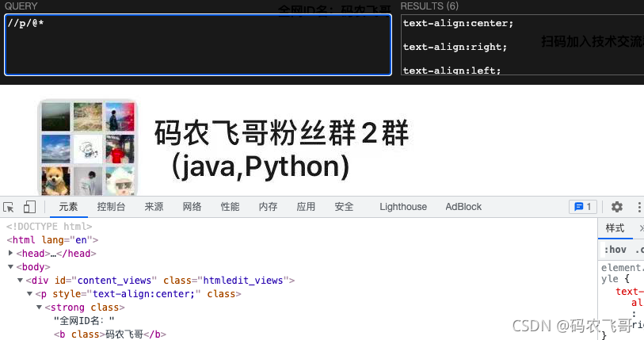Click the RESULTS (6) label
The height and width of the screenshot is (340, 644).
click(x=429, y=6)
